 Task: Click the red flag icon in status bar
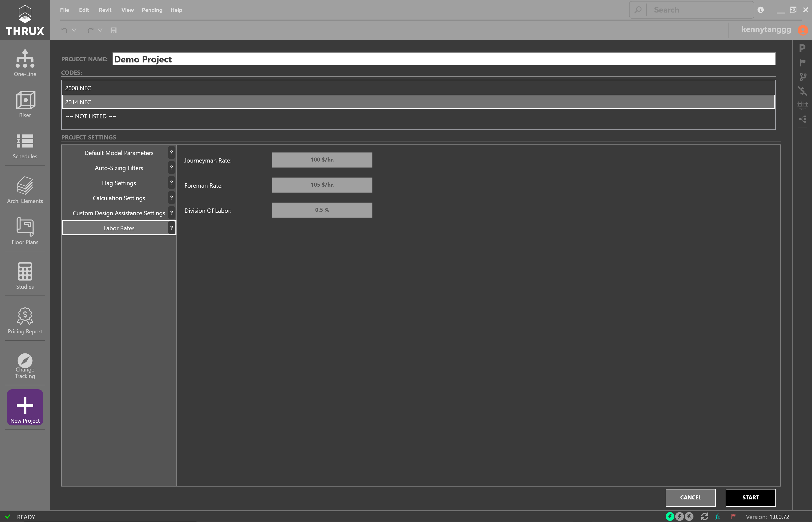pyautogui.click(x=733, y=516)
